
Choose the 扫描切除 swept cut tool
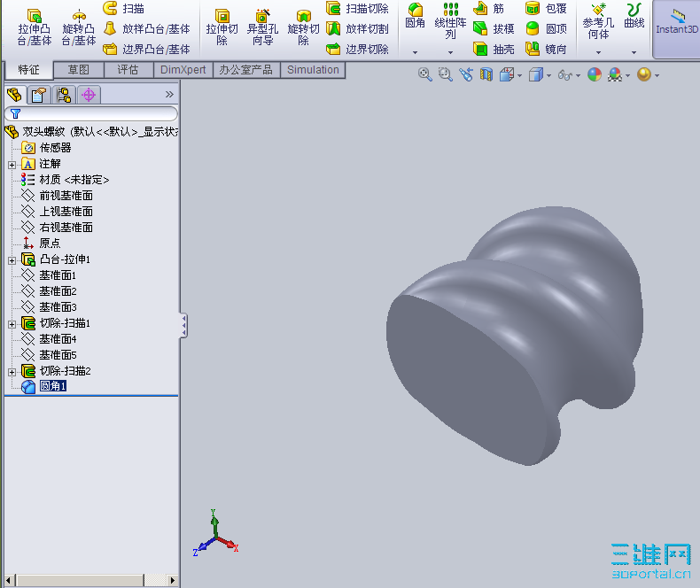[x=357, y=8]
